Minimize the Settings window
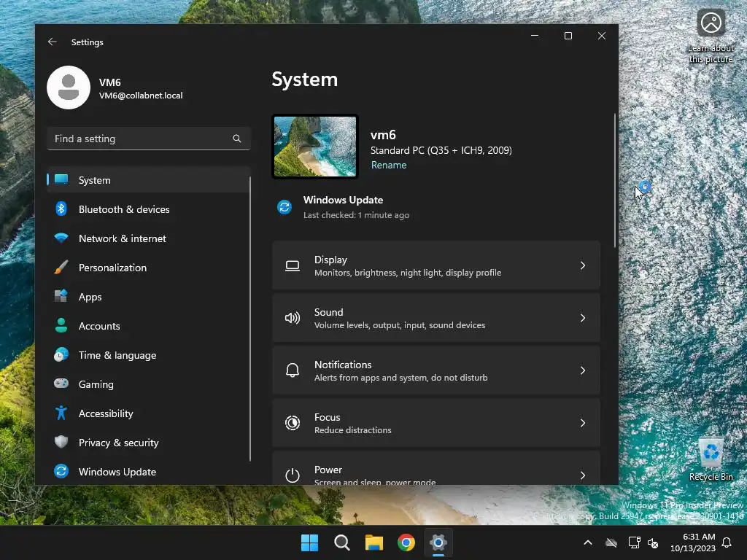The width and height of the screenshot is (747, 560). coord(535,36)
